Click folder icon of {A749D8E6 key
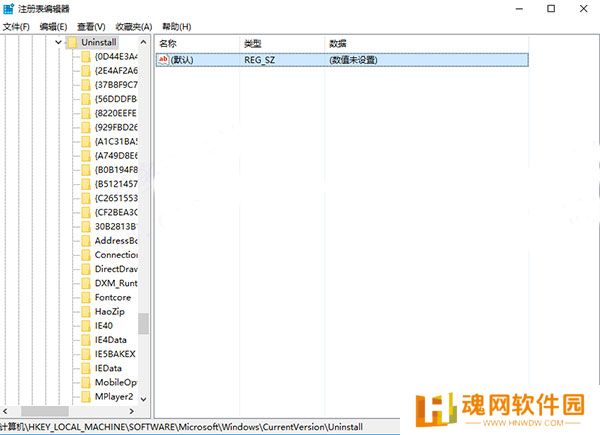The width and height of the screenshot is (600, 435). pos(86,156)
